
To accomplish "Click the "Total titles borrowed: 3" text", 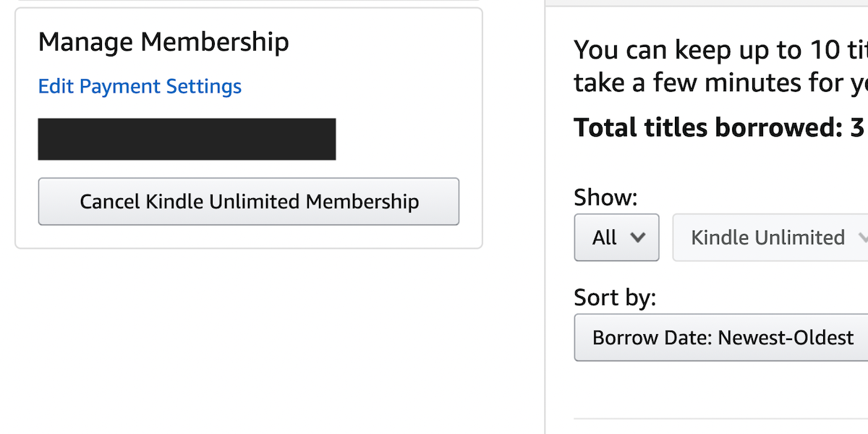I will (x=718, y=127).
